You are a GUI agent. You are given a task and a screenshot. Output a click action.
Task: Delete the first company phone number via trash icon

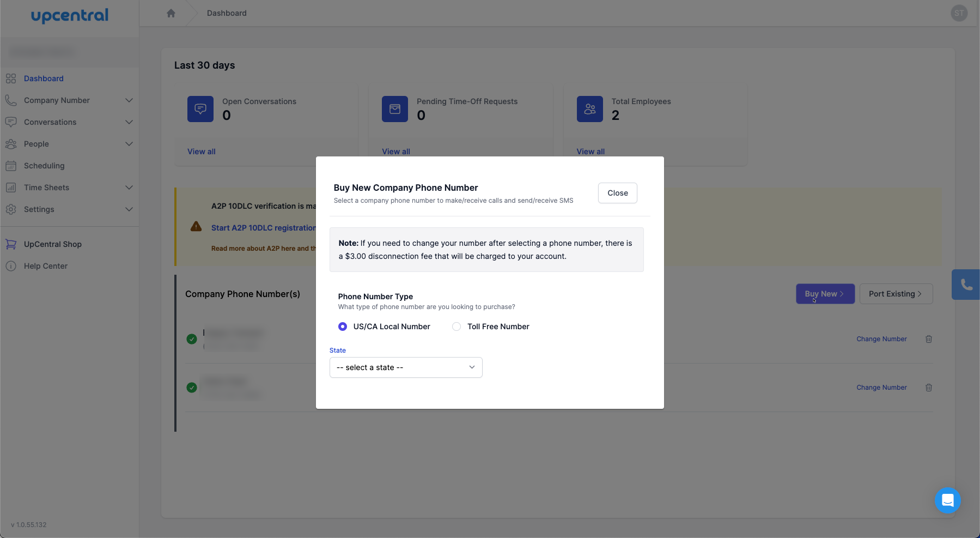[x=929, y=339]
